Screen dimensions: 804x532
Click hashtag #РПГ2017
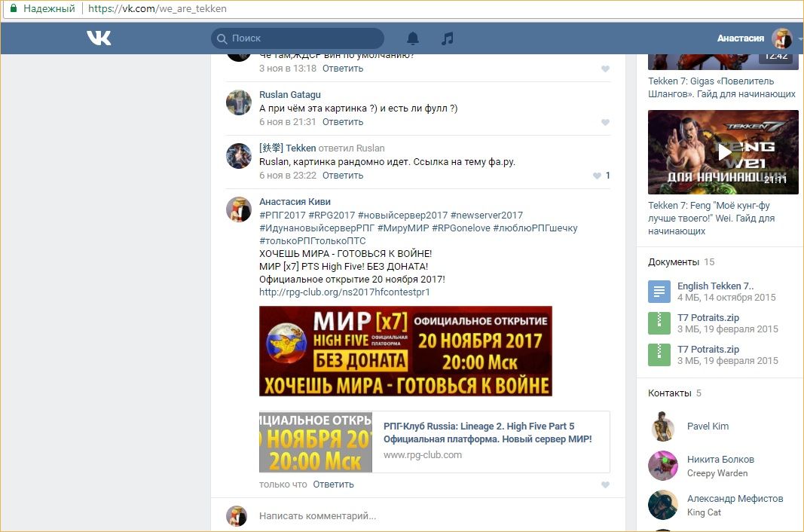[x=283, y=215]
